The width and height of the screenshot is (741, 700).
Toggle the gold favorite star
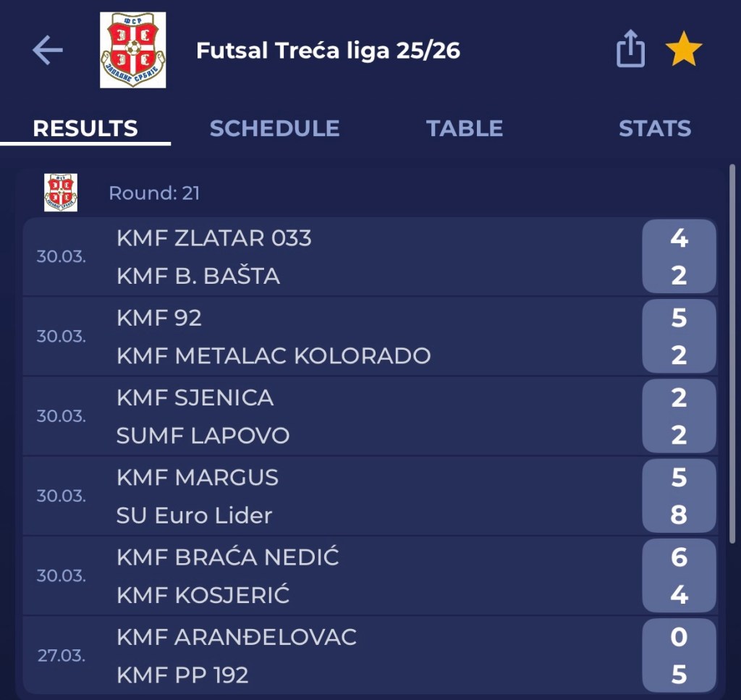[x=684, y=51]
